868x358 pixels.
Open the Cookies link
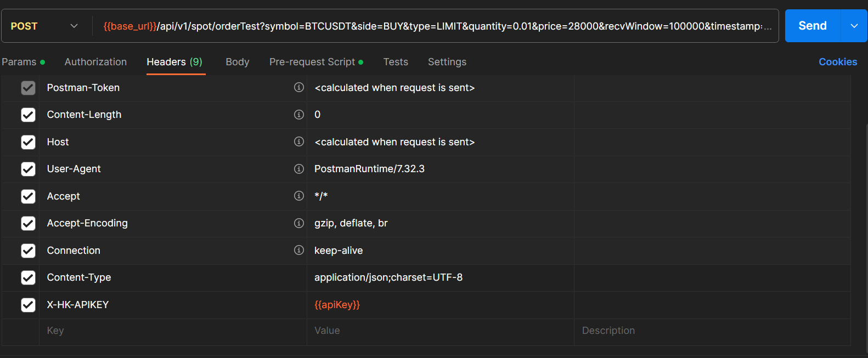pyautogui.click(x=837, y=62)
